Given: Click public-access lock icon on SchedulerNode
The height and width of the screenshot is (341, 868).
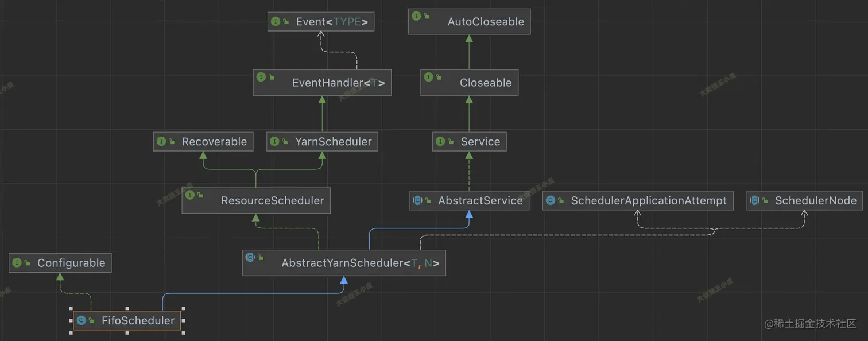Looking at the screenshot, I should pos(765,200).
